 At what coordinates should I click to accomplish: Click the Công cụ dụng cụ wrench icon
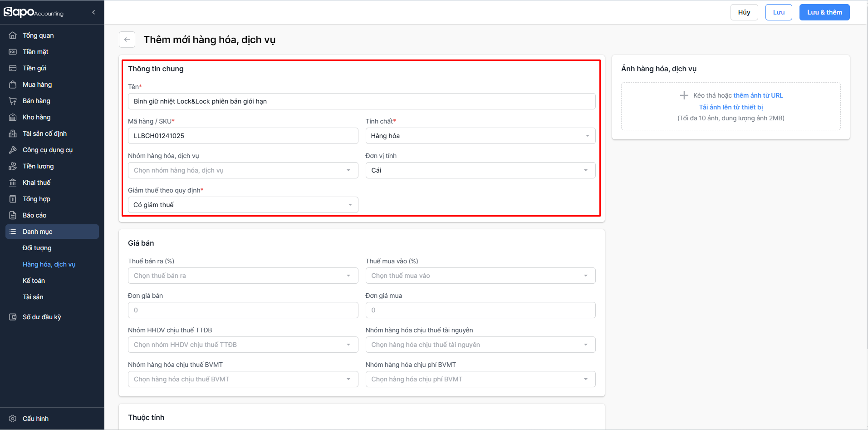pos(13,150)
